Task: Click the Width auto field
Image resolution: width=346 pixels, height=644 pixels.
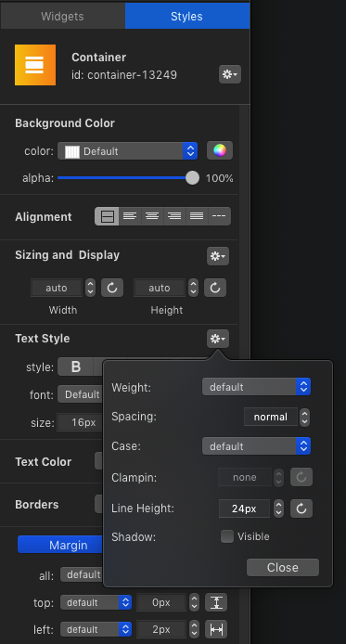Action: pyautogui.click(x=57, y=288)
